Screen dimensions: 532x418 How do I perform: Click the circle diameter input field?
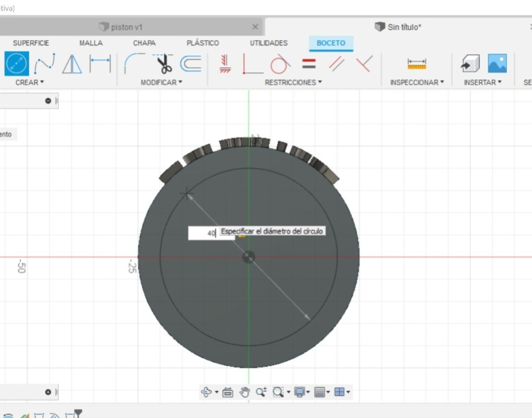(211, 233)
